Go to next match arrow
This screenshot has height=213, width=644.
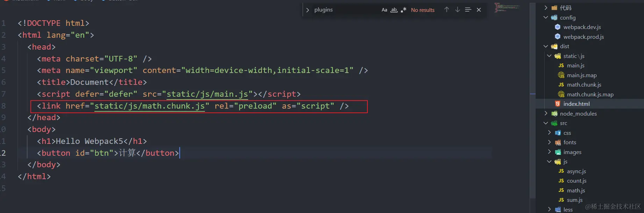pyautogui.click(x=457, y=10)
